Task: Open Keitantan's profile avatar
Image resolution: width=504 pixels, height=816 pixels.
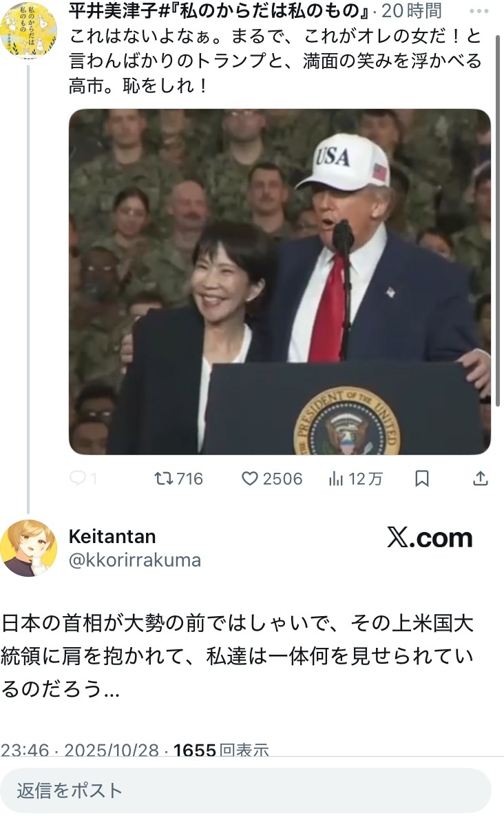Action: 28,548
